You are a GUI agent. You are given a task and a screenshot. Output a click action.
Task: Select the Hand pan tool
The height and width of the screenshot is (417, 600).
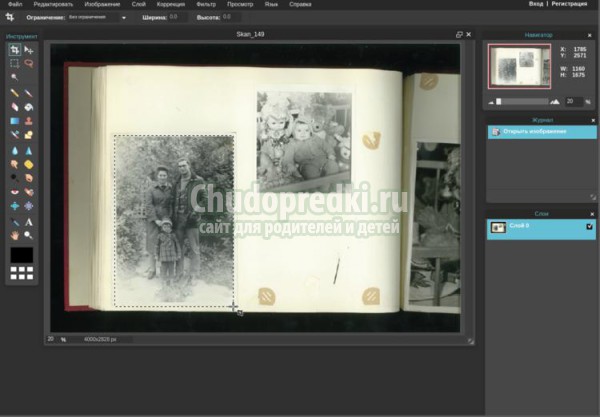point(15,235)
